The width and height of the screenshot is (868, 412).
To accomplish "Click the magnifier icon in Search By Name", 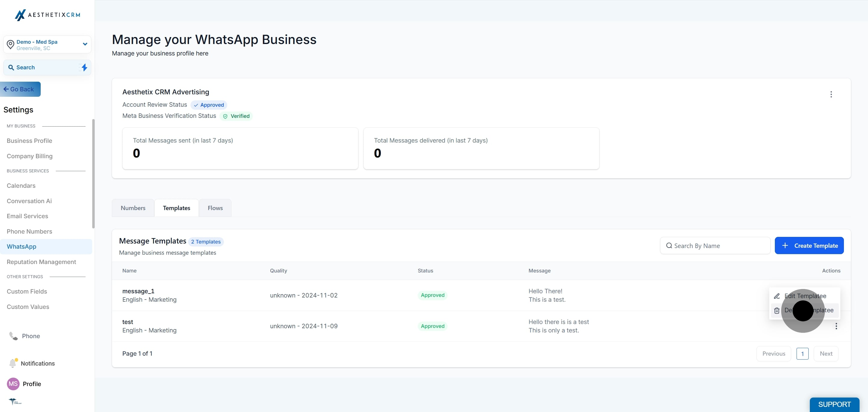I will point(669,246).
